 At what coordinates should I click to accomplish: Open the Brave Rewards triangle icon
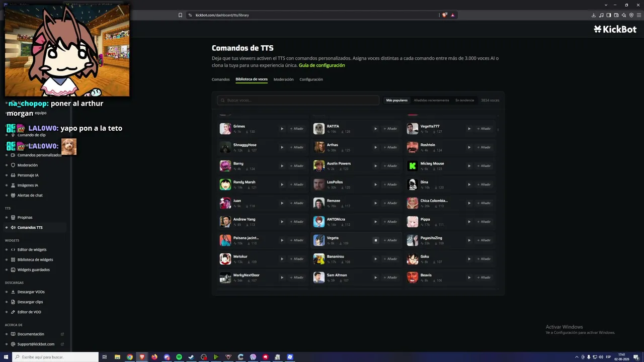(452, 15)
